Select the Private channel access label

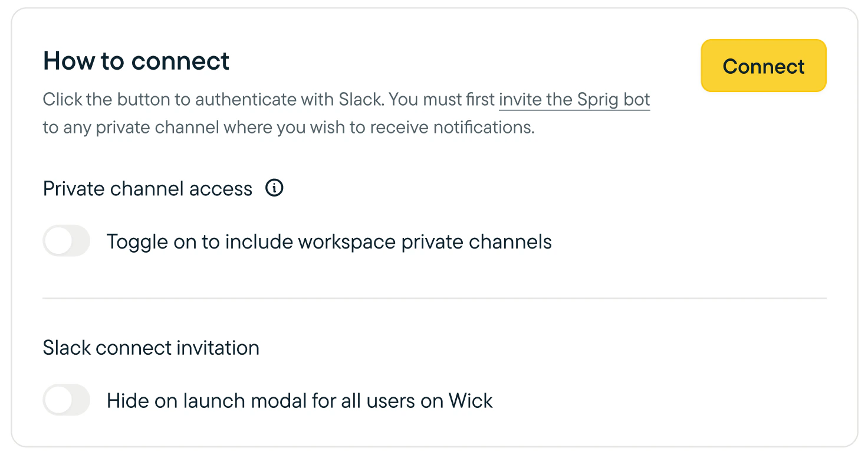pos(147,189)
